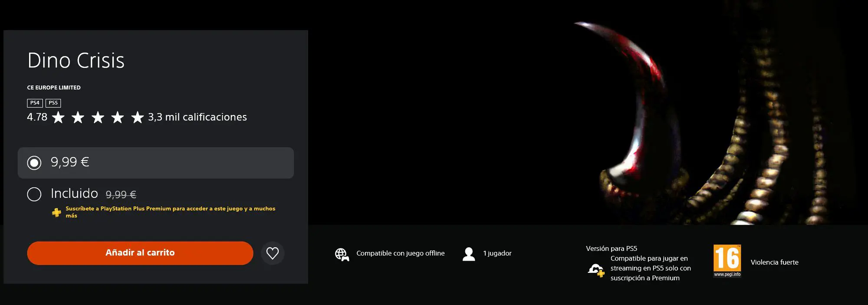The width and height of the screenshot is (868, 305).
Task: Open the 3,3 mil calificaciones ratings
Action: pyautogui.click(x=197, y=117)
